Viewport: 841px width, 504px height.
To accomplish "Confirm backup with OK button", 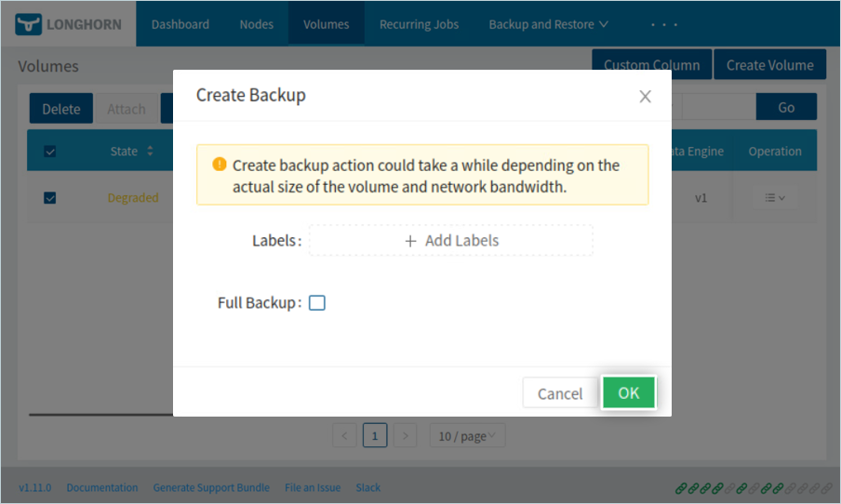I will tap(629, 392).
